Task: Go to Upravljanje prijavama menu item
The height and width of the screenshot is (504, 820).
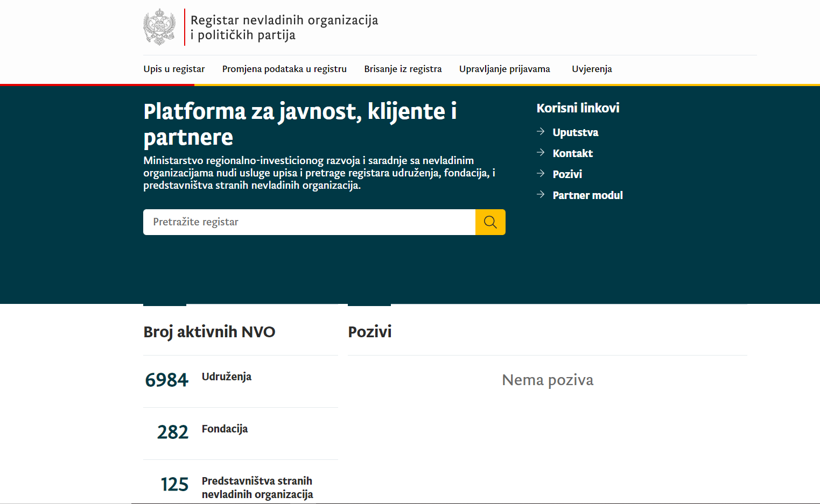Action: 504,69
